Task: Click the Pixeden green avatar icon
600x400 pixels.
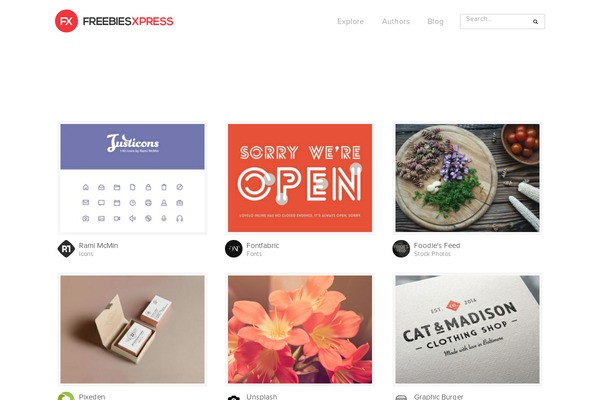Action: 66,396
